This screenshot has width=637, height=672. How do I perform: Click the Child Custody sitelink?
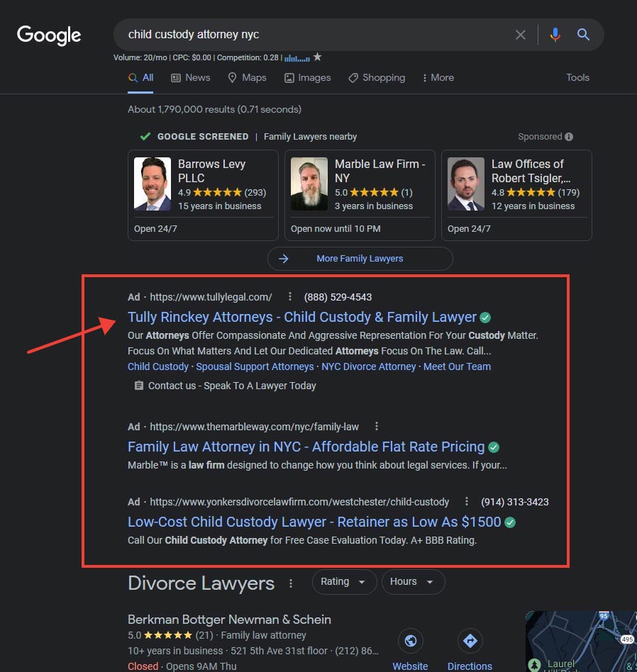tap(158, 367)
